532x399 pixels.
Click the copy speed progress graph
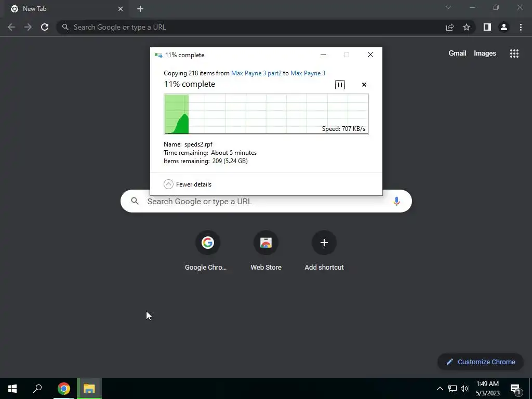(x=266, y=114)
